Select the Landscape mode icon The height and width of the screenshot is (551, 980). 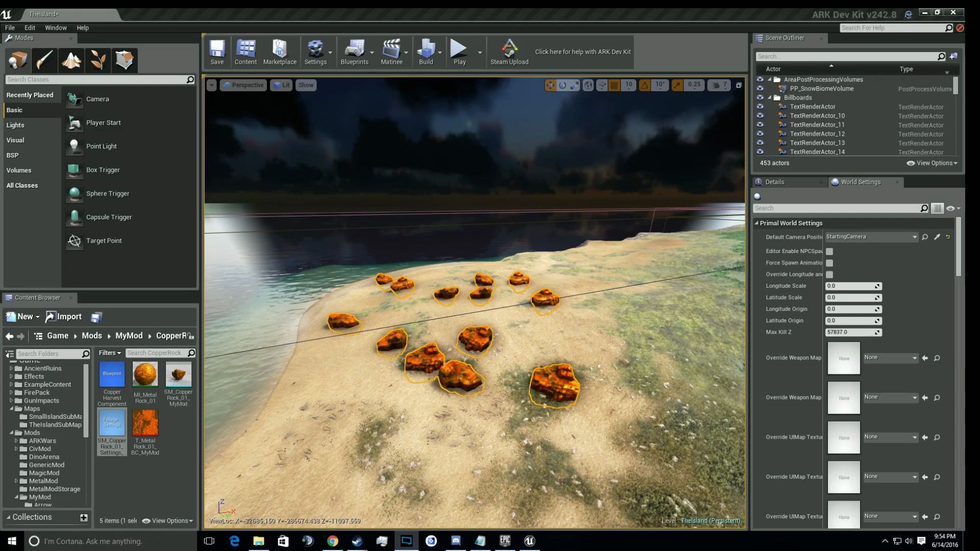(71, 60)
